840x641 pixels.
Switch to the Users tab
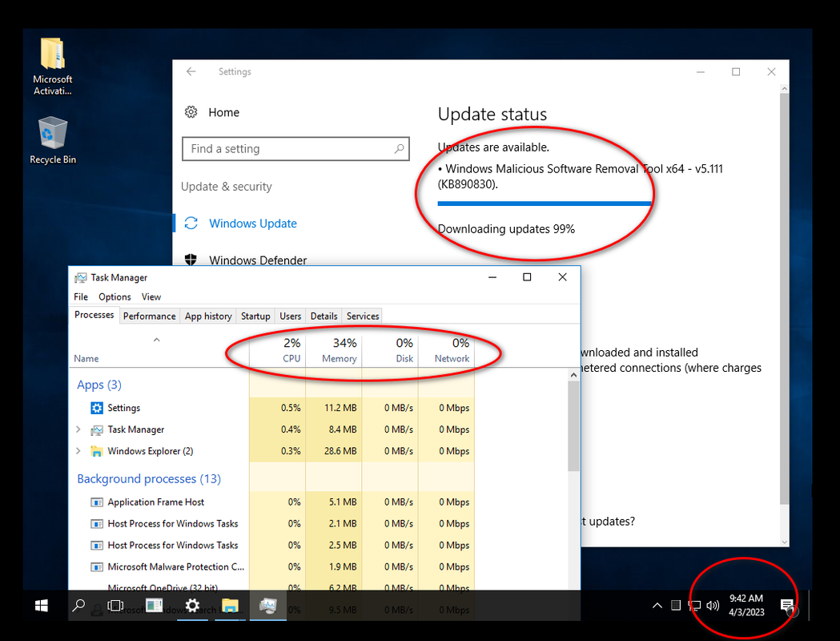pyautogui.click(x=291, y=316)
